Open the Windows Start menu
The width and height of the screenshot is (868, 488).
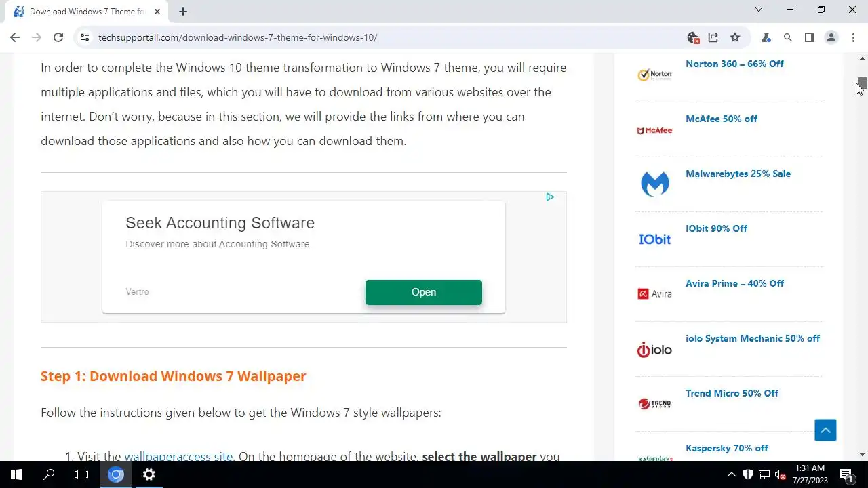click(16, 474)
